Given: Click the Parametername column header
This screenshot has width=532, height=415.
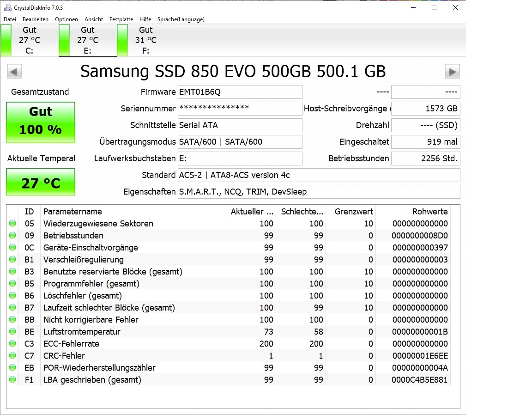Looking at the screenshot, I should pyautogui.click(x=133, y=212).
